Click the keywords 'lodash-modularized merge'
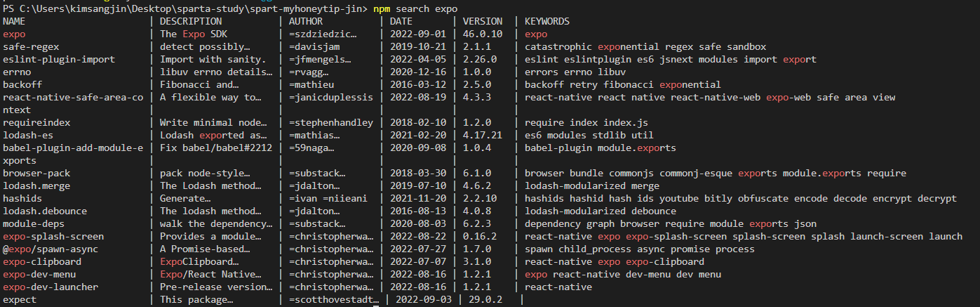This screenshot has height=307, width=980. point(592,185)
